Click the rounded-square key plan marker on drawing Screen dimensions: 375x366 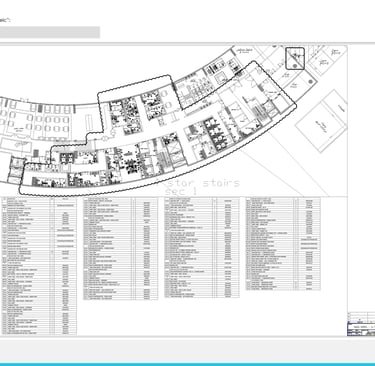click(295, 59)
